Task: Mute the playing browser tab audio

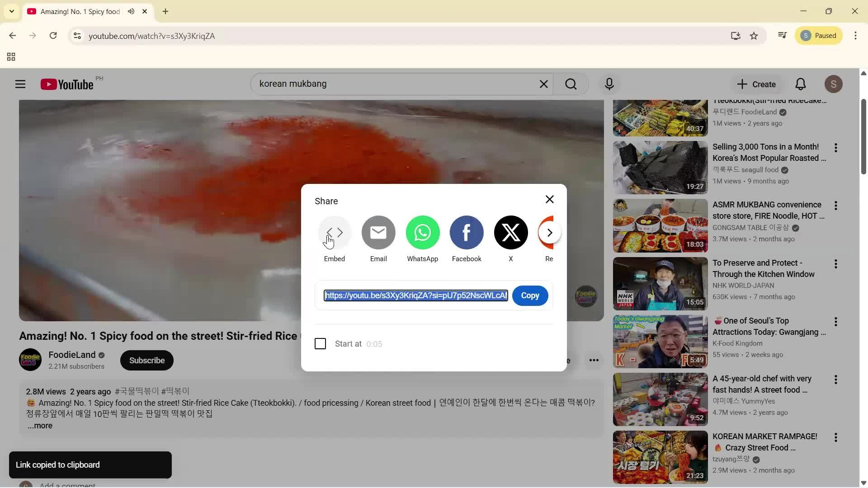Action: [131, 11]
